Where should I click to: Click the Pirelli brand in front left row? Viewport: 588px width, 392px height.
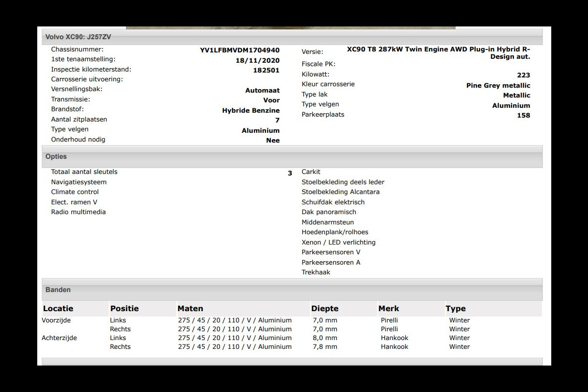pyautogui.click(x=390, y=320)
